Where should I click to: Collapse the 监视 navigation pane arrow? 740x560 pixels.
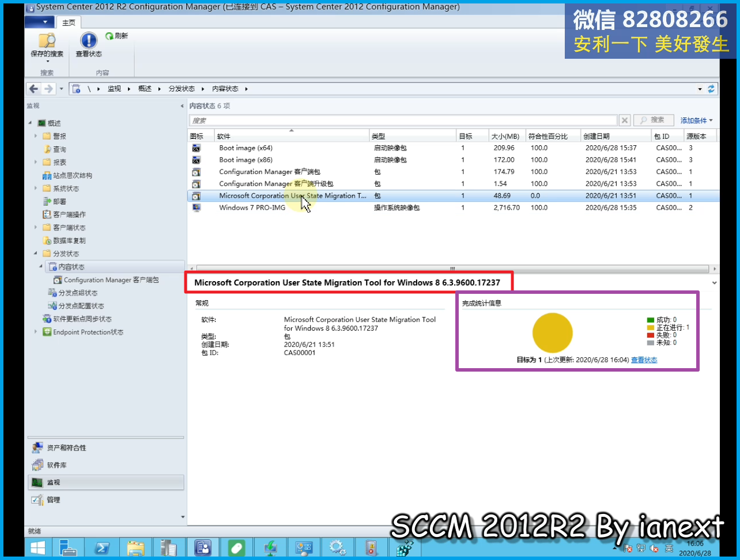[182, 106]
